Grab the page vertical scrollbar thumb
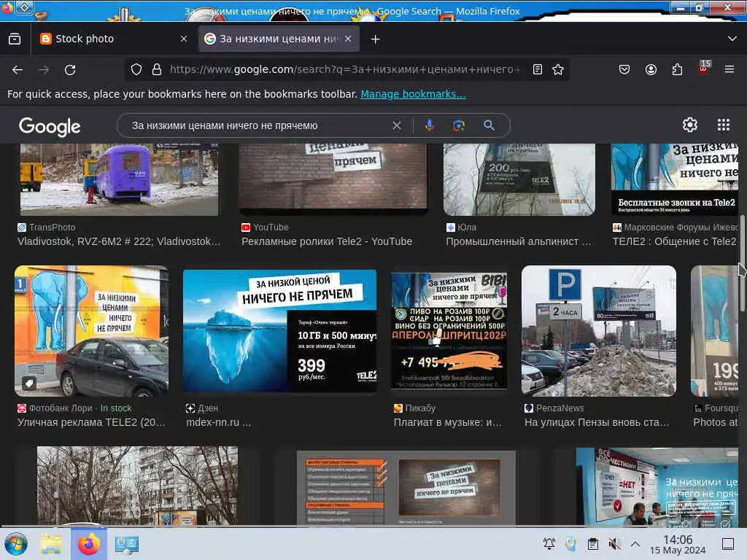This screenshot has width=747, height=560. click(x=742, y=263)
